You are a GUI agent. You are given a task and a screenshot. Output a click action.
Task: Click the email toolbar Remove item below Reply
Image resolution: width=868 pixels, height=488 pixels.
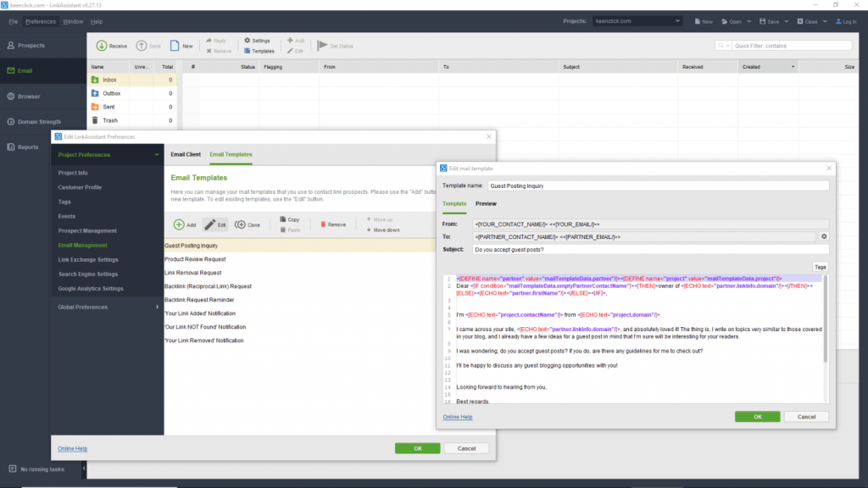coord(220,51)
